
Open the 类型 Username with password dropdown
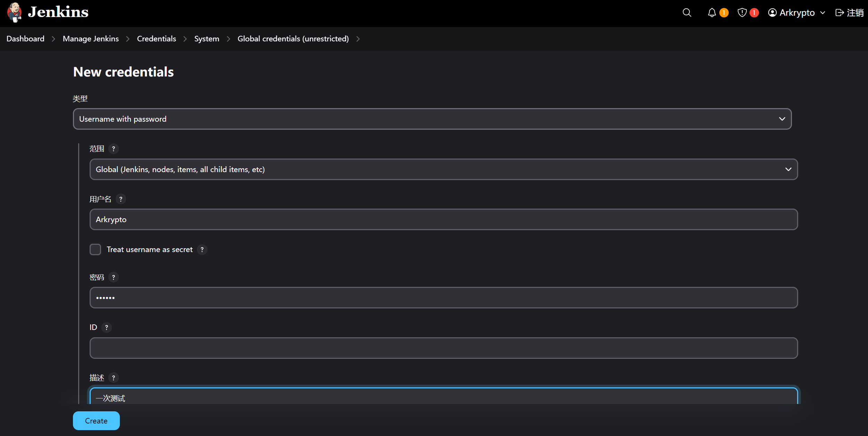coord(432,119)
